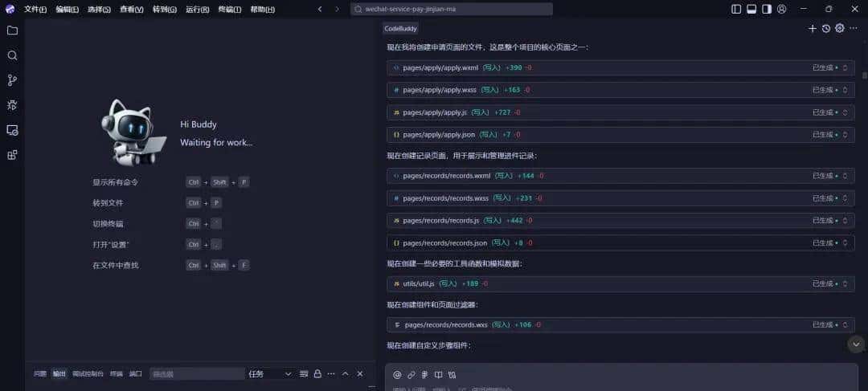Click the 在文件中查找 label on the welcome screen
The height and width of the screenshot is (391, 868).
click(115, 266)
